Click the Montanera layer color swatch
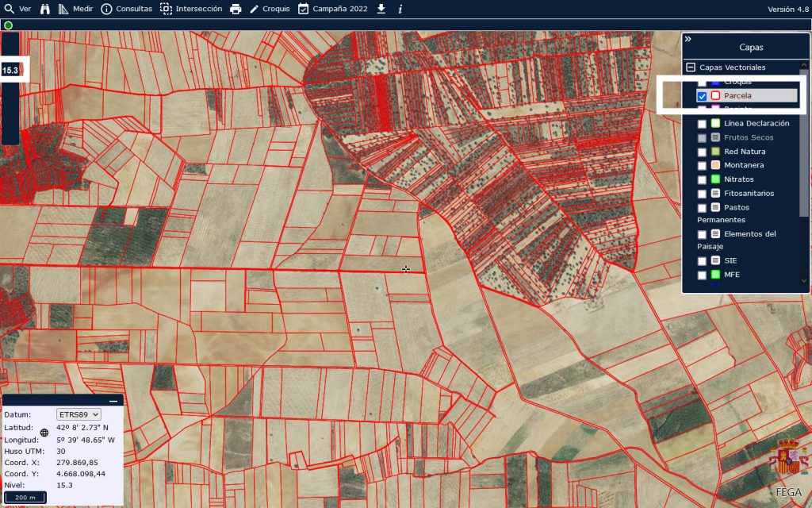This screenshot has height=508, width=812. coord(714,165)
